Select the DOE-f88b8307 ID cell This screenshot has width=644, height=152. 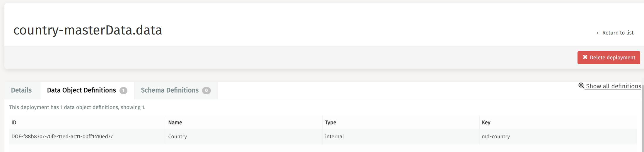pos(62,137)
